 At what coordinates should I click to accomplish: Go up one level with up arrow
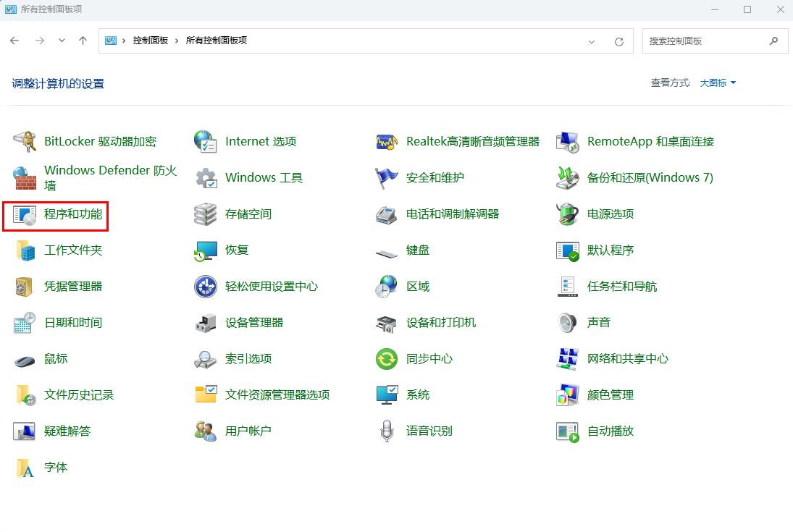[83, 41]
